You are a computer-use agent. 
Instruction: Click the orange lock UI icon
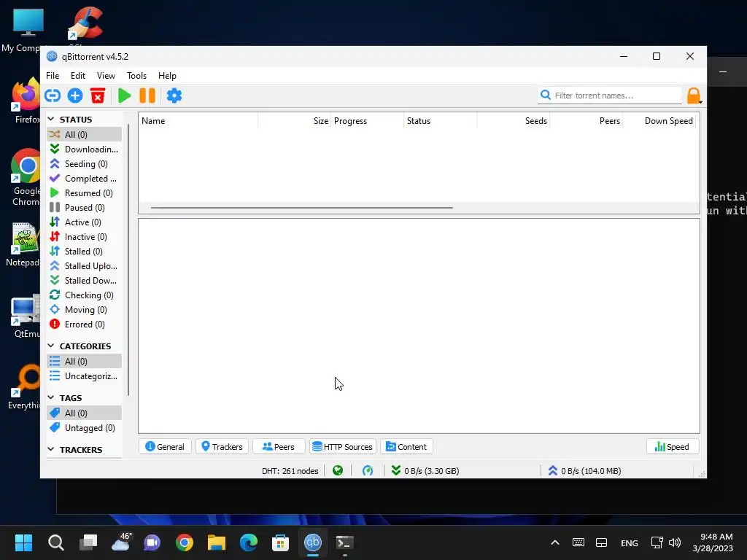click(x=694, y=96)
